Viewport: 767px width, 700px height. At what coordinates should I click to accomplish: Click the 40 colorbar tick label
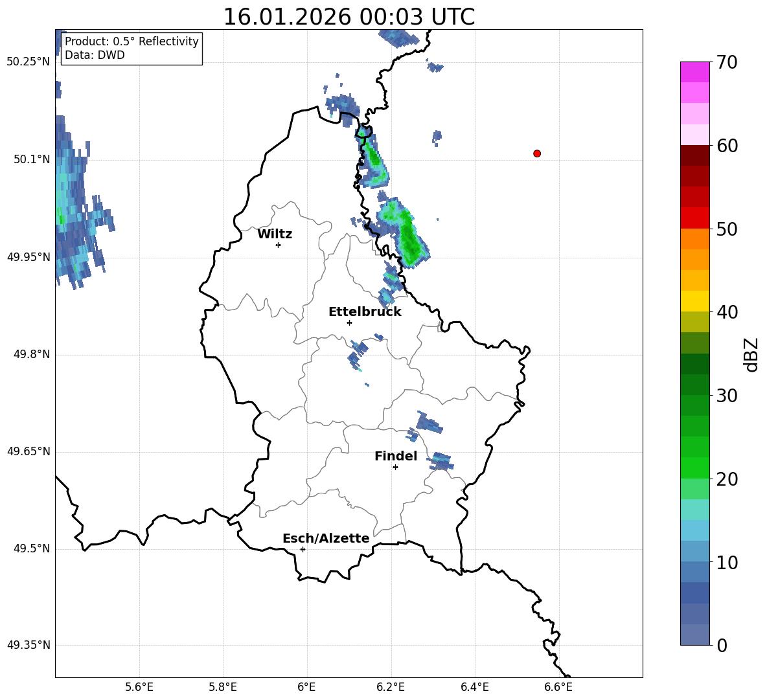(x=726, y=312)
